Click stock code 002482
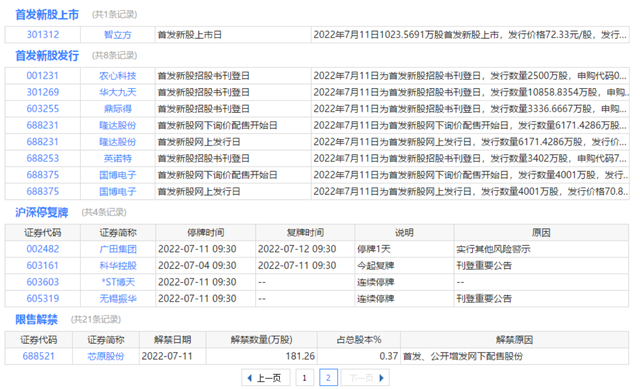Screen dimensions: 640x389 [43, 249]
